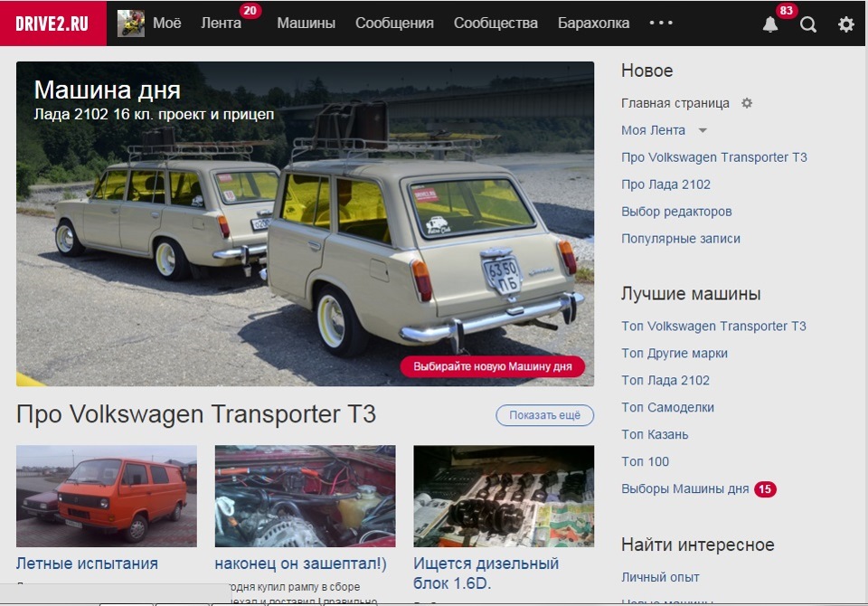Click the Показать ещё button
868x606 pixels.
pyautogui.click(x=544, y=415)
